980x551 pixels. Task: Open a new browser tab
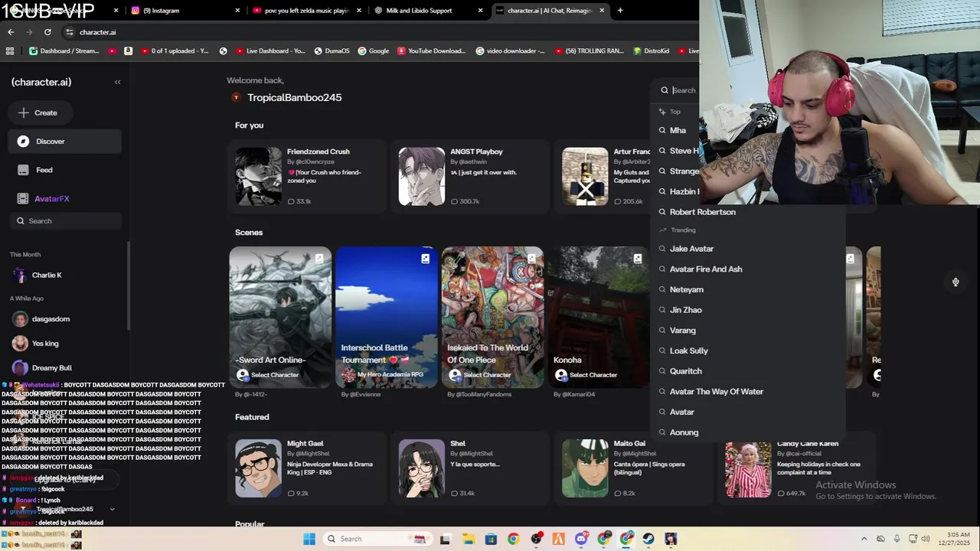point(620,11)
